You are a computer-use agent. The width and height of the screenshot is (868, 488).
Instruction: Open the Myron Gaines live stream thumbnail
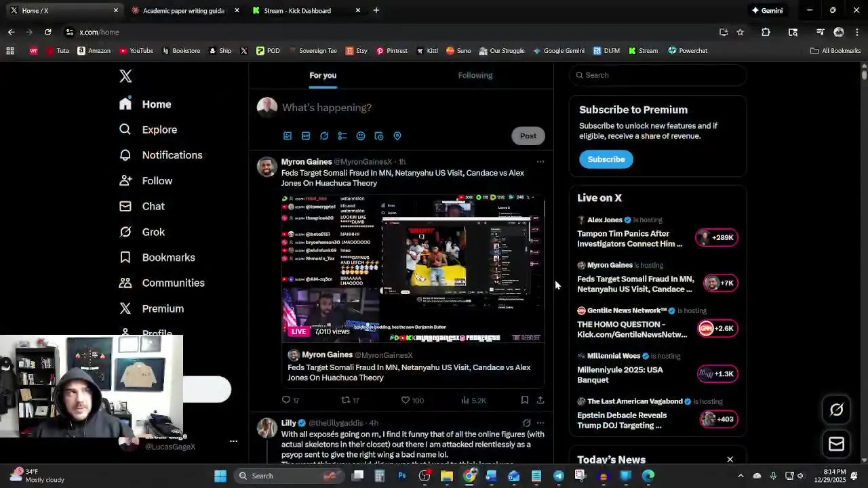(413, 268)
